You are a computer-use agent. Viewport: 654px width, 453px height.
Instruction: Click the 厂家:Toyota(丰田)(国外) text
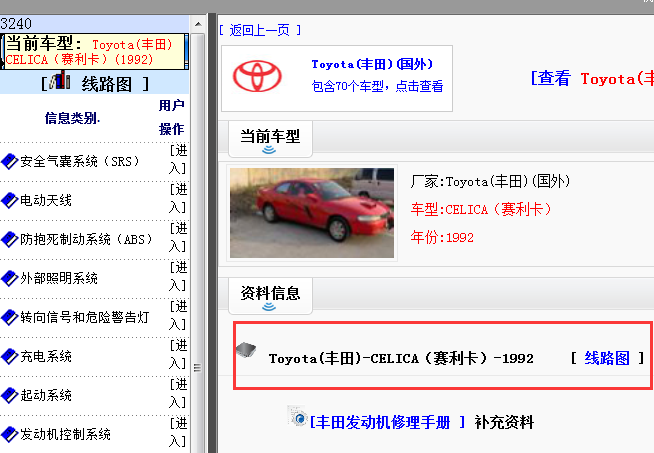pos(490,182)
